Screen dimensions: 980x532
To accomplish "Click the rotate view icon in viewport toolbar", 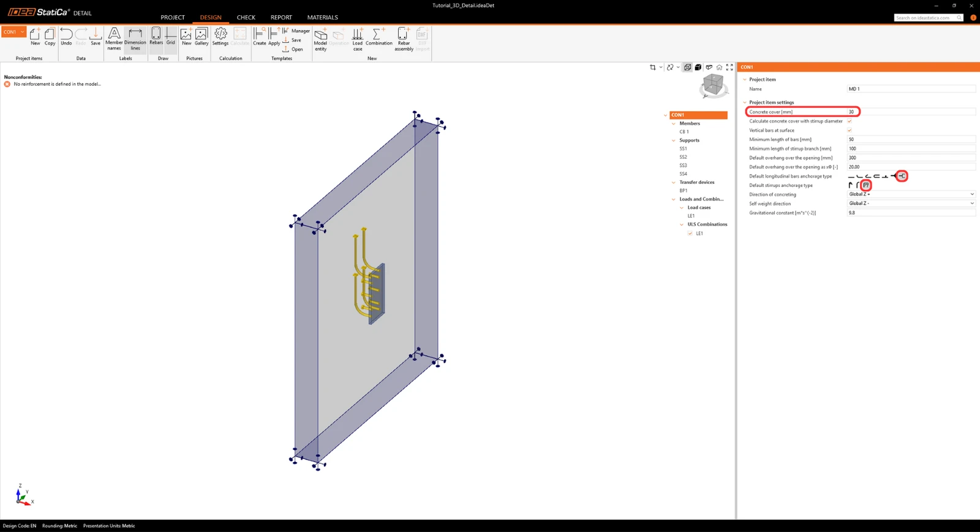I will (670, 67).
